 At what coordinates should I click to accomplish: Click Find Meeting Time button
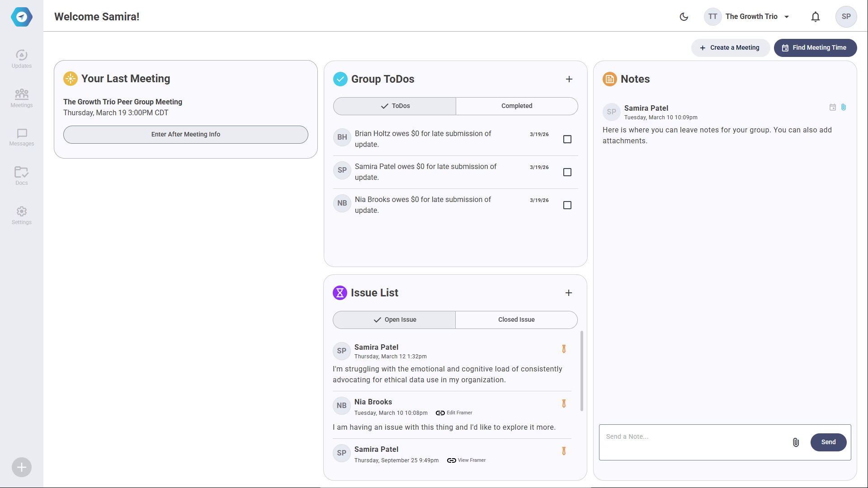click(x=815, y=47)
